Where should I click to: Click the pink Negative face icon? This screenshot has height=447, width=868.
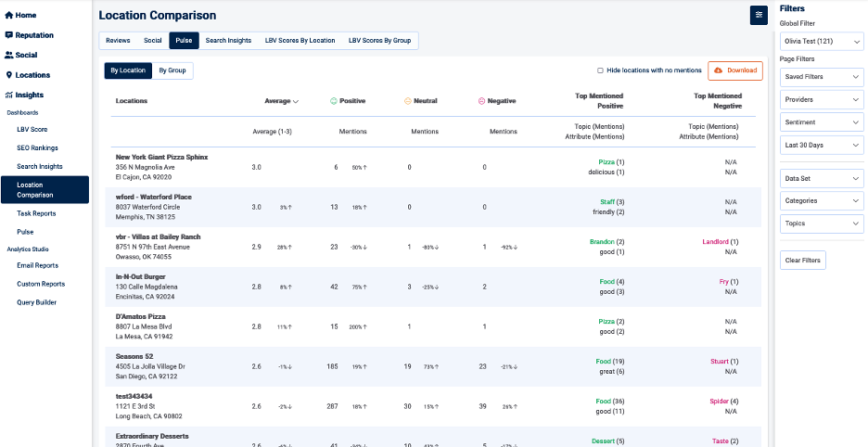(481, 101)
